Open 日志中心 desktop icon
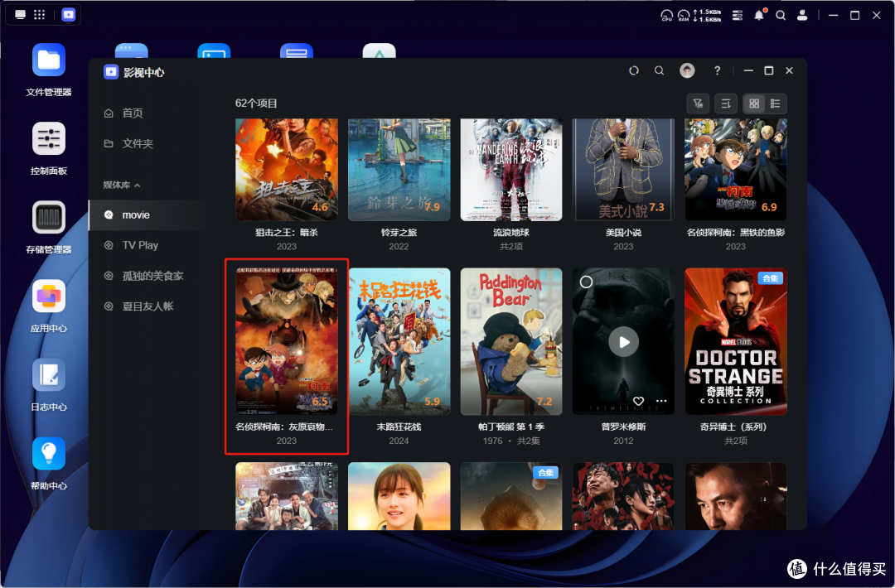Viewport: 895px width, 588px height. pos(49,374)
